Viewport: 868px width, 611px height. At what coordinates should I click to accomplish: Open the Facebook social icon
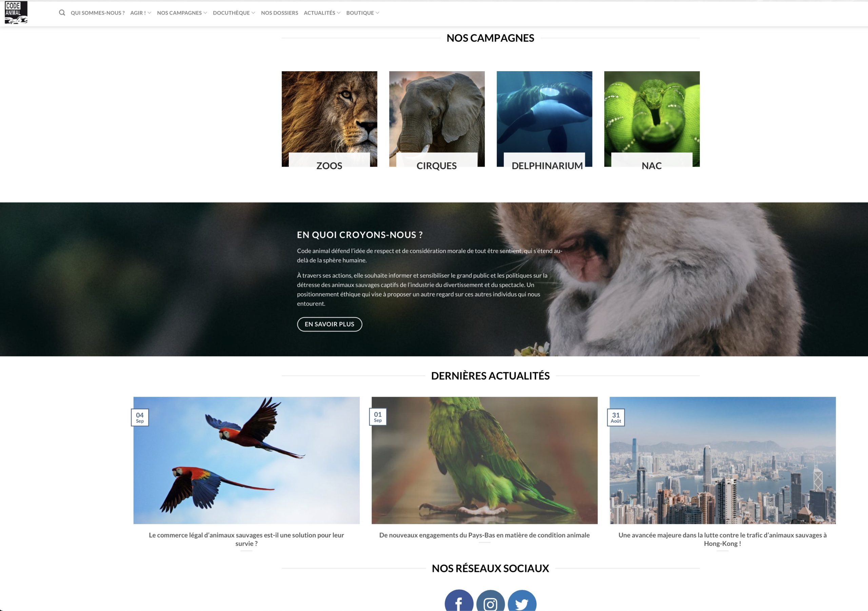click(459, 601)
